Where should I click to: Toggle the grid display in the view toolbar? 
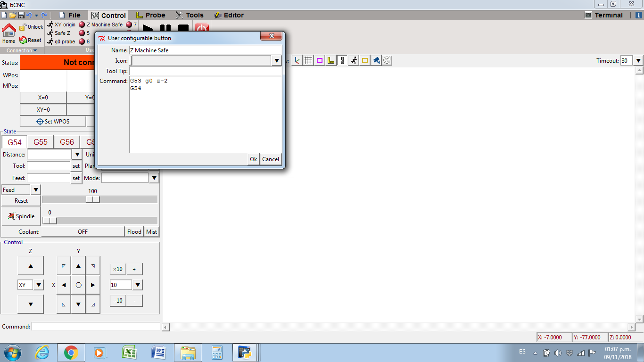[x=308, y=60]
